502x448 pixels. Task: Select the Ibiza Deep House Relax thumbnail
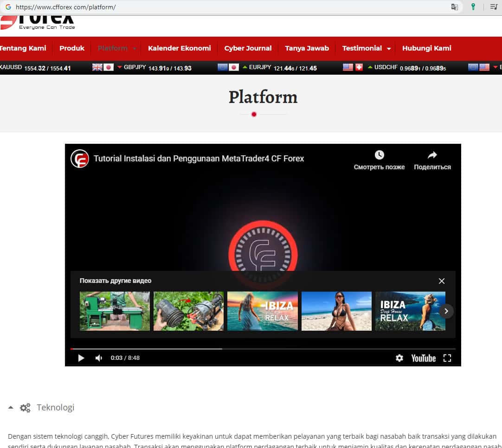click(410, 311)
